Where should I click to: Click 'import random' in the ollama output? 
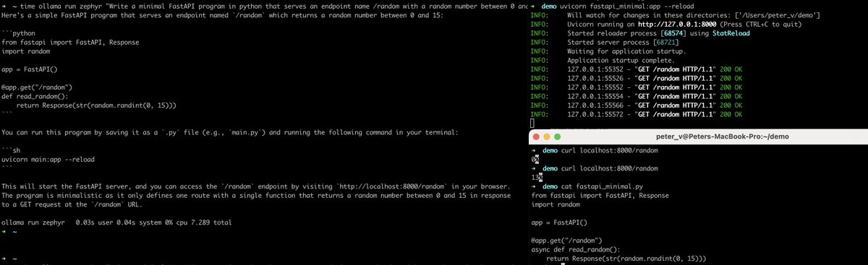click(x=26, y=51)
